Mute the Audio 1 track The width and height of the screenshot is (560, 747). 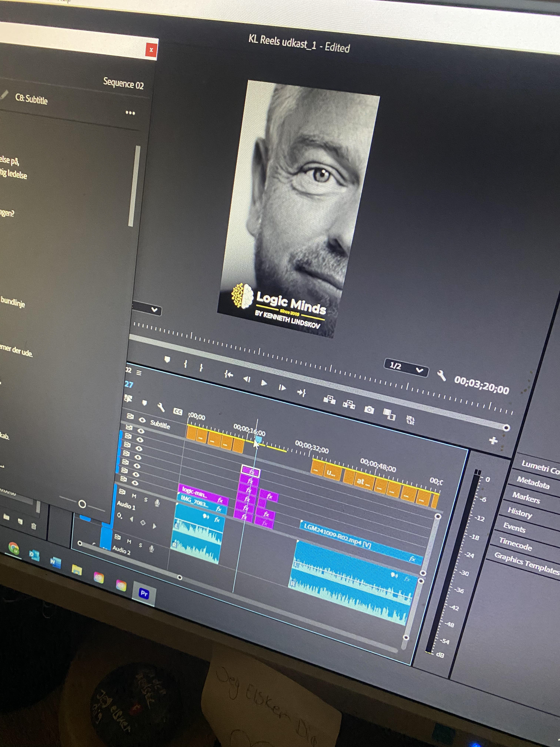[134, 496]
